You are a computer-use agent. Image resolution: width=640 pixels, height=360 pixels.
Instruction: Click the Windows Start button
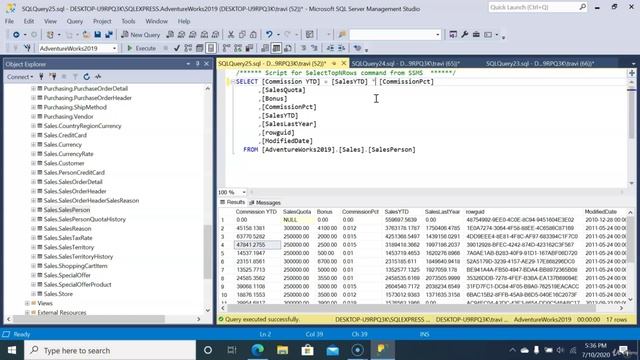click(12, 350)
